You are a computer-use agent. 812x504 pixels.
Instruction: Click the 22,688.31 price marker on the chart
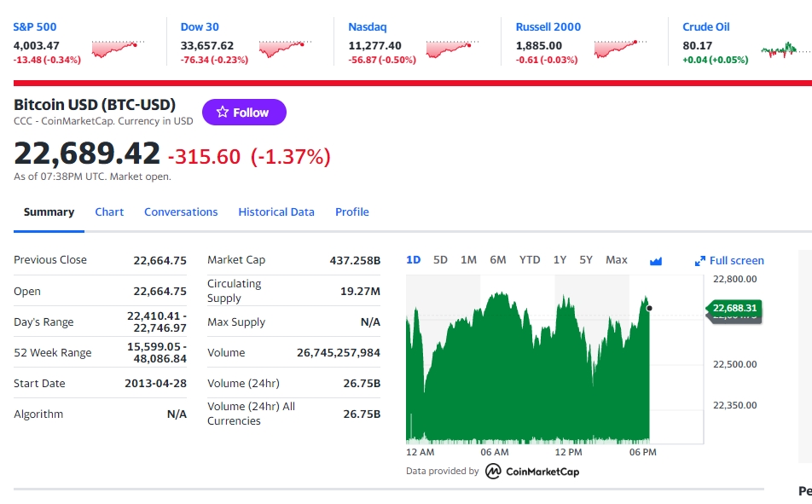click(x=734, y=308)
